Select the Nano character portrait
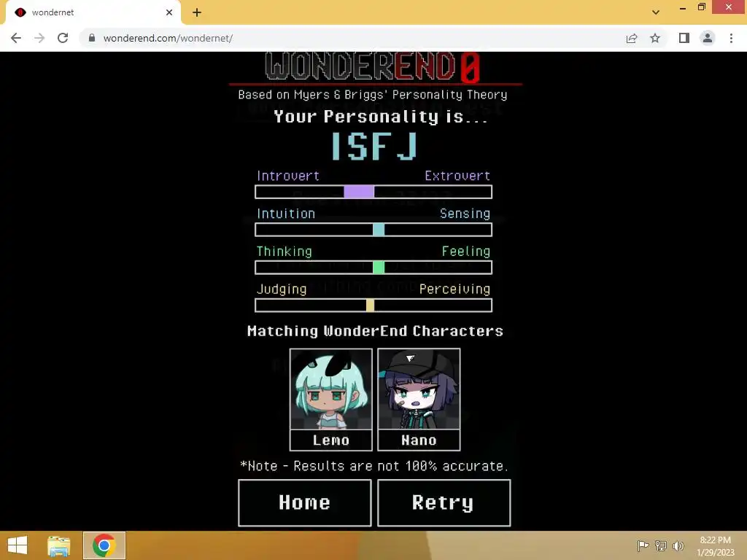Viewport: 747px width, 560px height. [x=419, y=389]
